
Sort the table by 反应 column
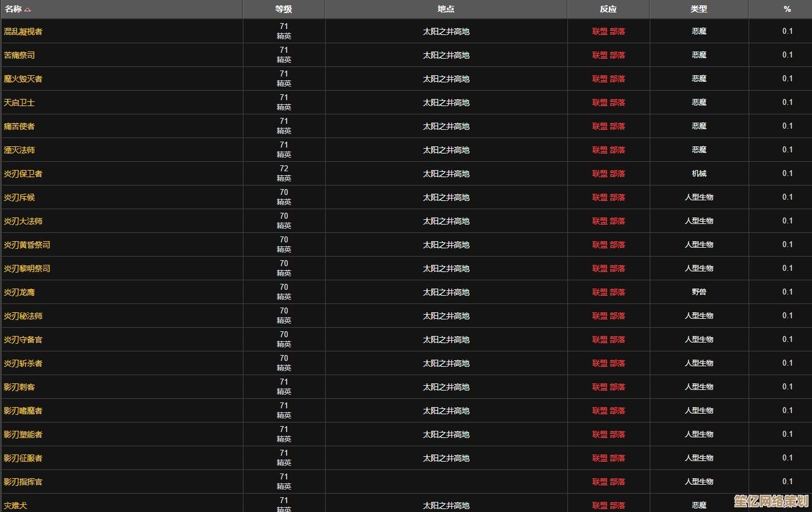pos(608,9)
